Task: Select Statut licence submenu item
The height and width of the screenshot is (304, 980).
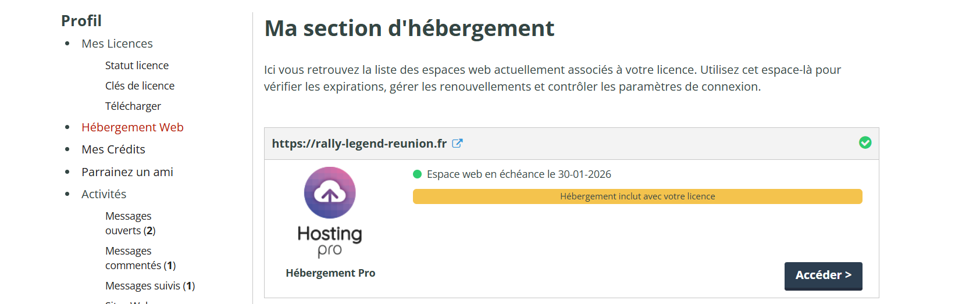Action: pyautogui.click(x=137, y=66)
